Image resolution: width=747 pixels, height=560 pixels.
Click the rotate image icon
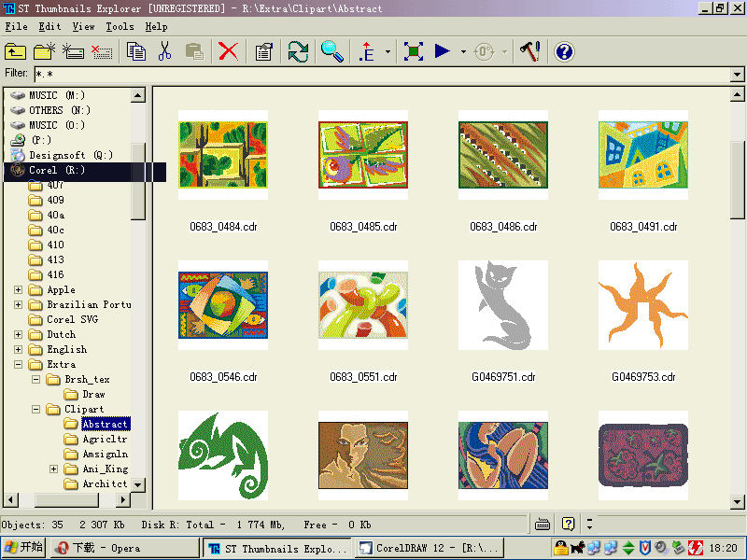tap(484, 51)
